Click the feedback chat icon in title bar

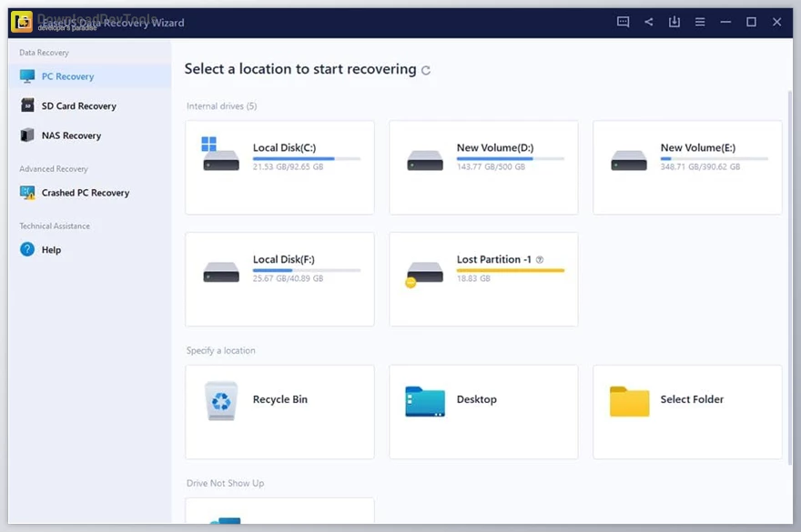pos(623,22)
